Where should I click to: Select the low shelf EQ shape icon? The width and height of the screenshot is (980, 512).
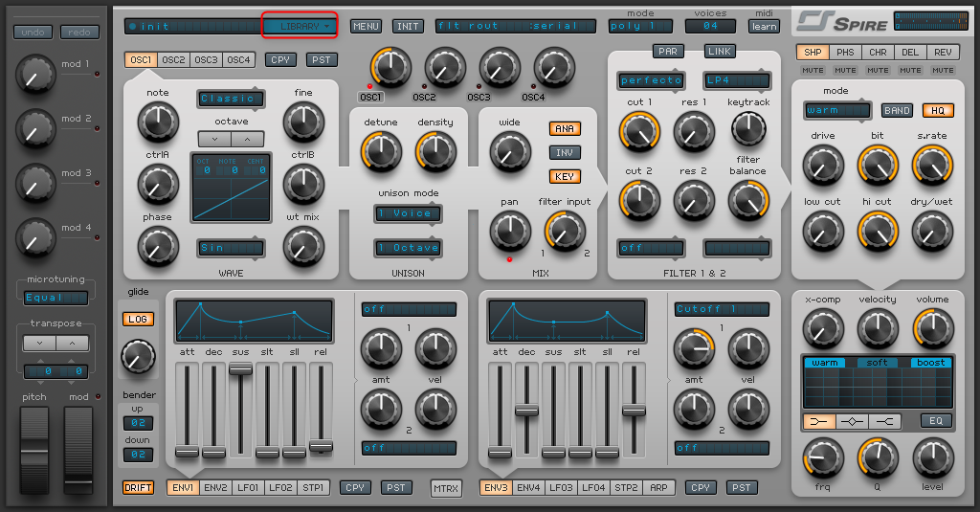coord(818,421)
